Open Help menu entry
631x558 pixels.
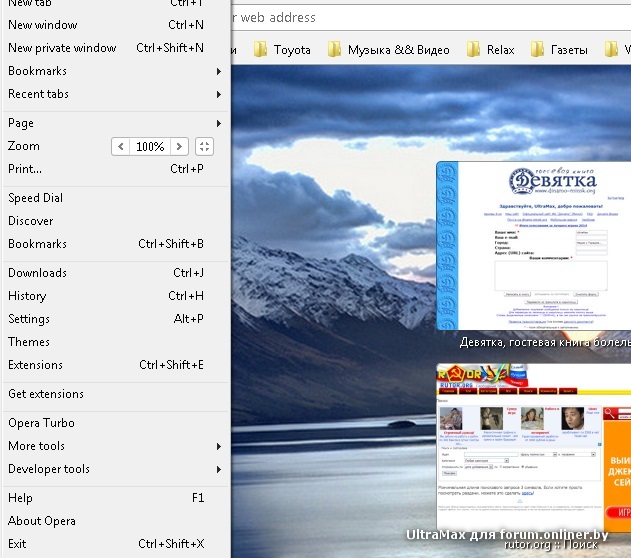115,498
